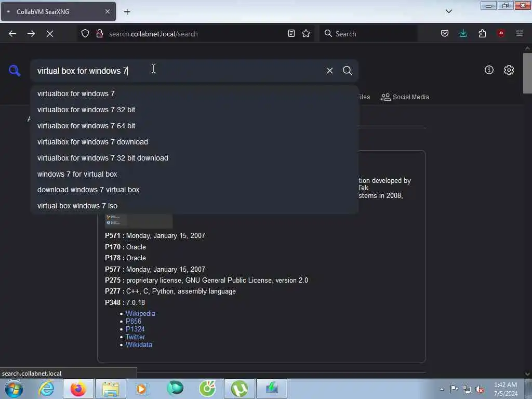Open the P1324 link
532x399 pixels.
[135, 329]
